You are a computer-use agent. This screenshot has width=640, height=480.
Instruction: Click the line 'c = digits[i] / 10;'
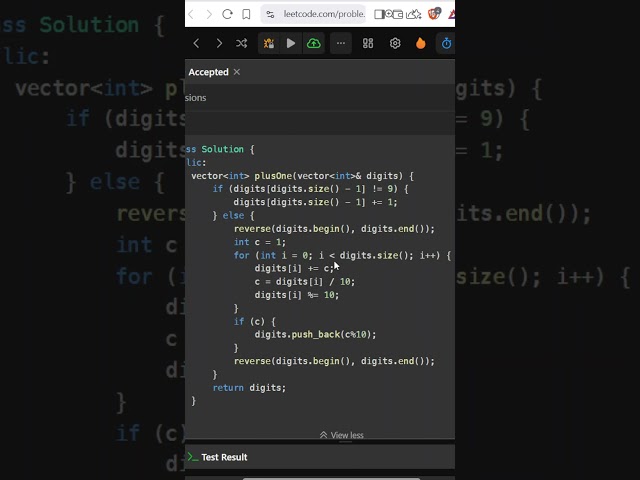[304, 282]
